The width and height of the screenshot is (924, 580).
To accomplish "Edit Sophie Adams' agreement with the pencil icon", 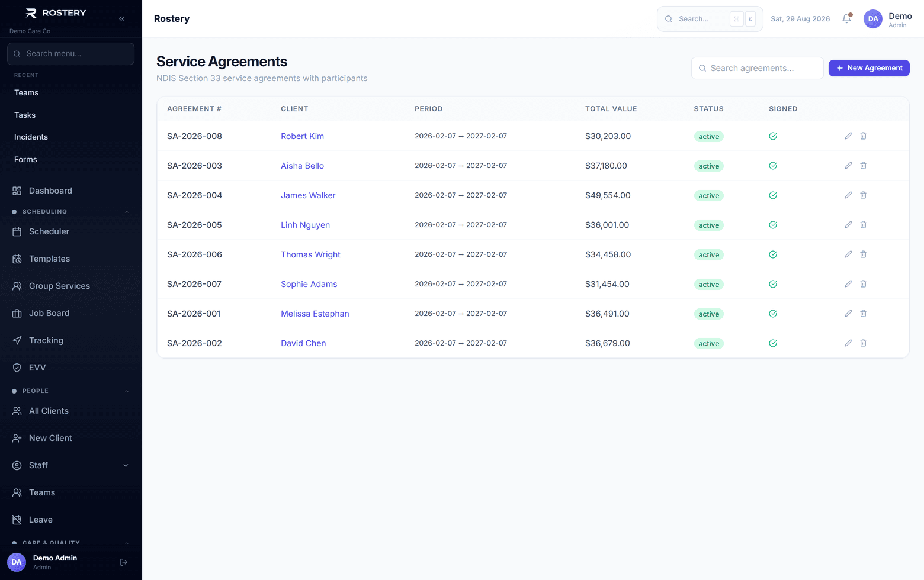I will (848, 284).
